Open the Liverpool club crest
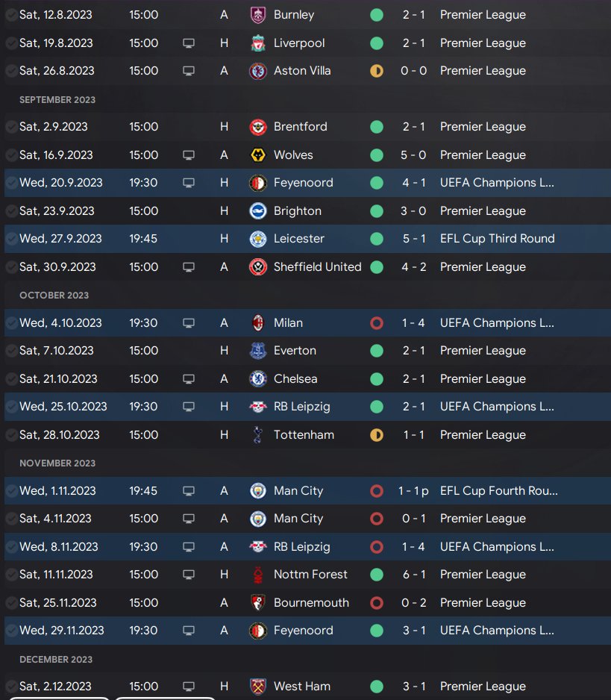The height and width of the screenshot is (700, 611). (x=258, y=43)
